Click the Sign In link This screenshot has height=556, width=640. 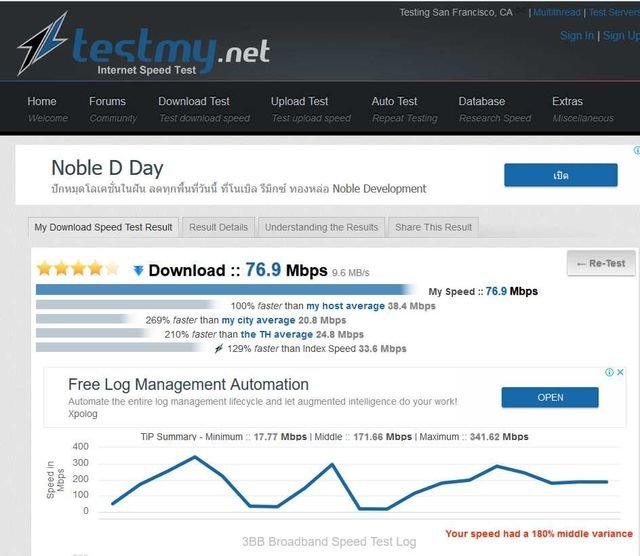pyautogui.click(x=576, y=35)
